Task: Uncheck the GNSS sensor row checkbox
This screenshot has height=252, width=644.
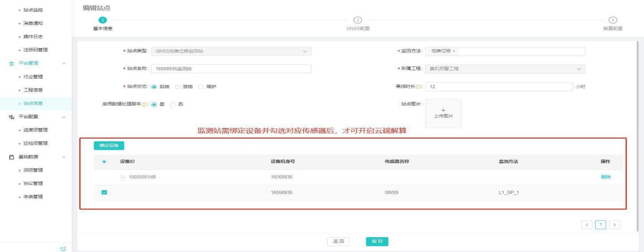Action: pos(103,193)
